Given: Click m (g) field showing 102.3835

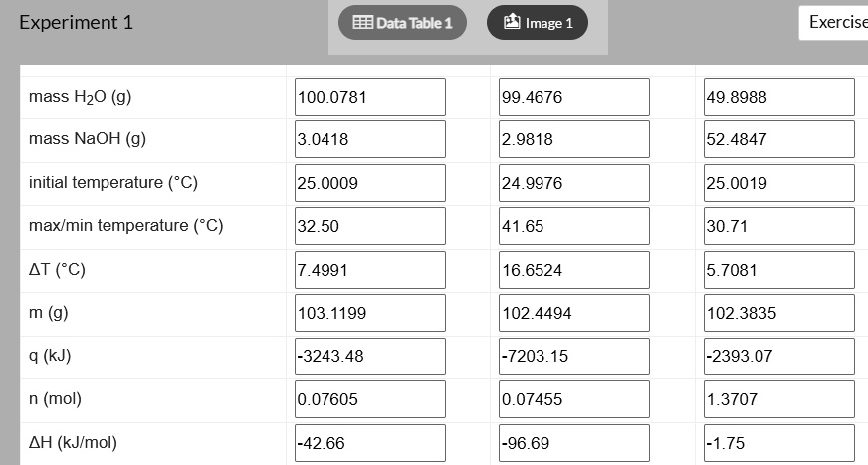Looking at the screenshot, I should pyautogui.click(x=778, y=313).
